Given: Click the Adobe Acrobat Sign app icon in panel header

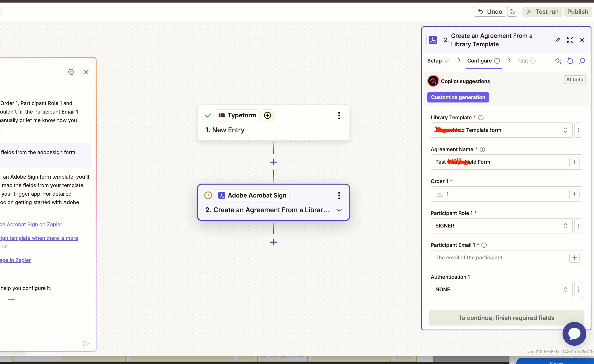Looking at the screenshot, I should tap(433, 40).
